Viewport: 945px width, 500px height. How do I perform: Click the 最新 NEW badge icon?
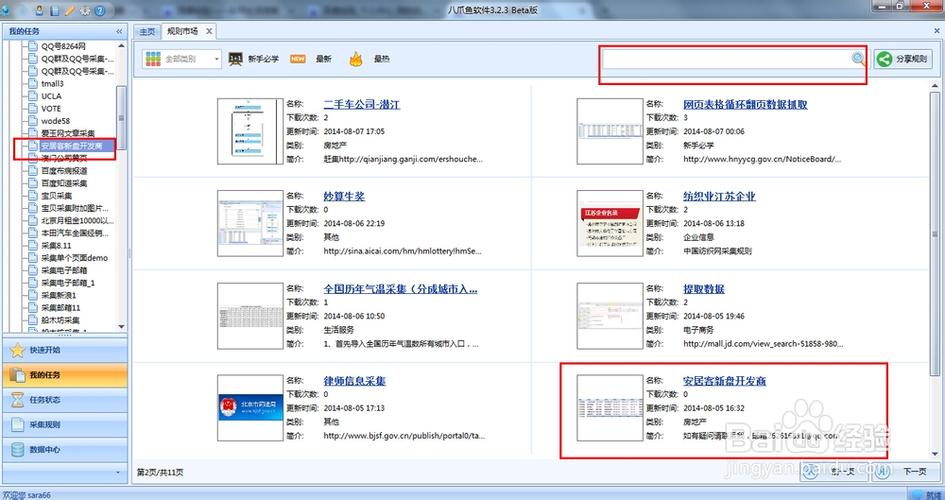point(298,58)
